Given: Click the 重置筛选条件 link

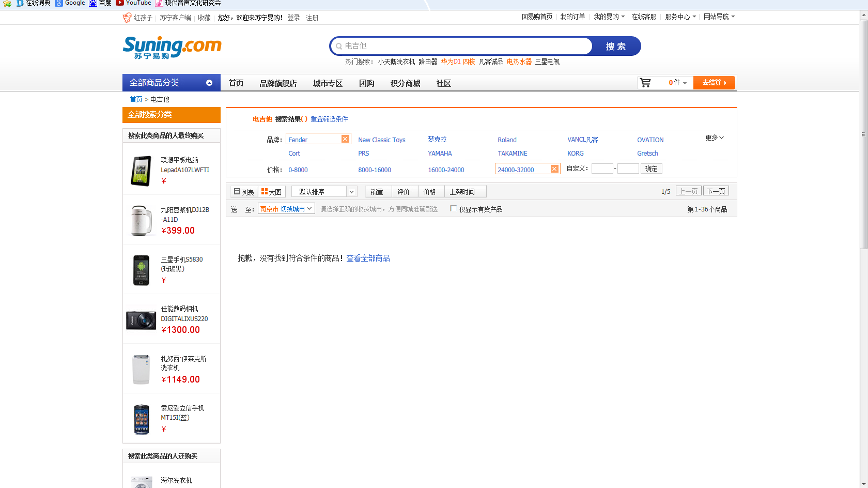Looking at the screenshot, I should click(x=329, y=119).
